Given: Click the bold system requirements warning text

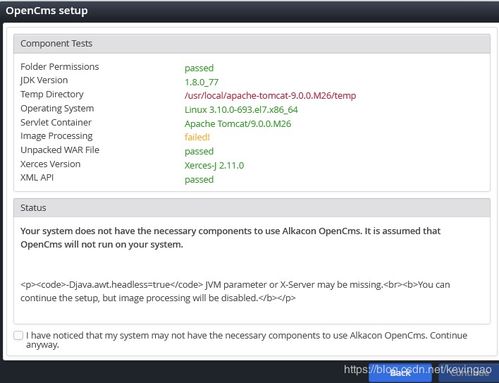Looking at the screenshot, I should (230, 238).
